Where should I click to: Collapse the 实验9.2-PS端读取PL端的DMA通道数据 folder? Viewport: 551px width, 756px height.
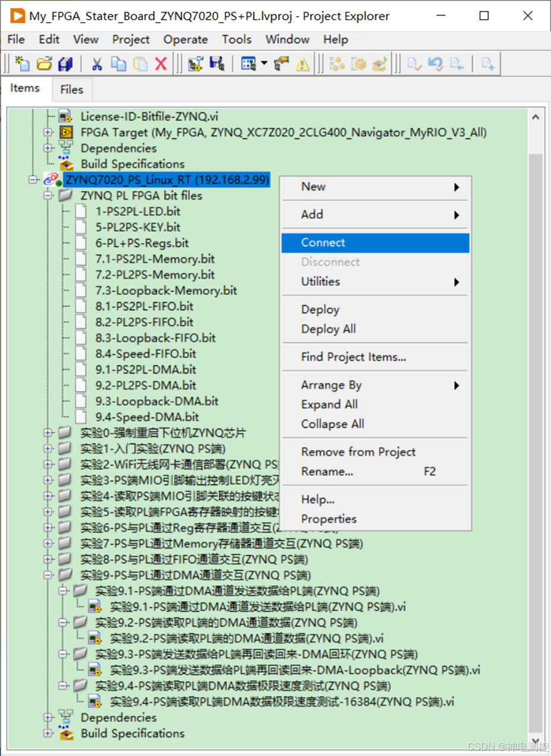click(x=63, y=623)
